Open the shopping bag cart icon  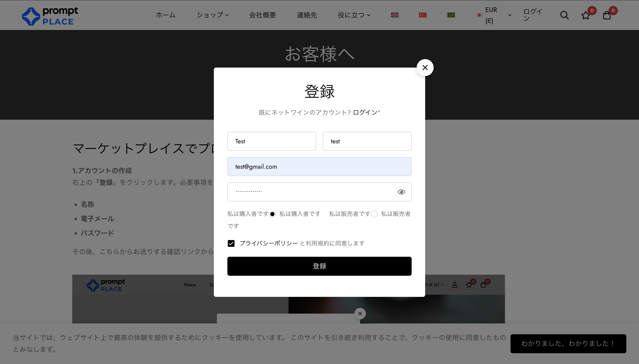coord(607,15)
